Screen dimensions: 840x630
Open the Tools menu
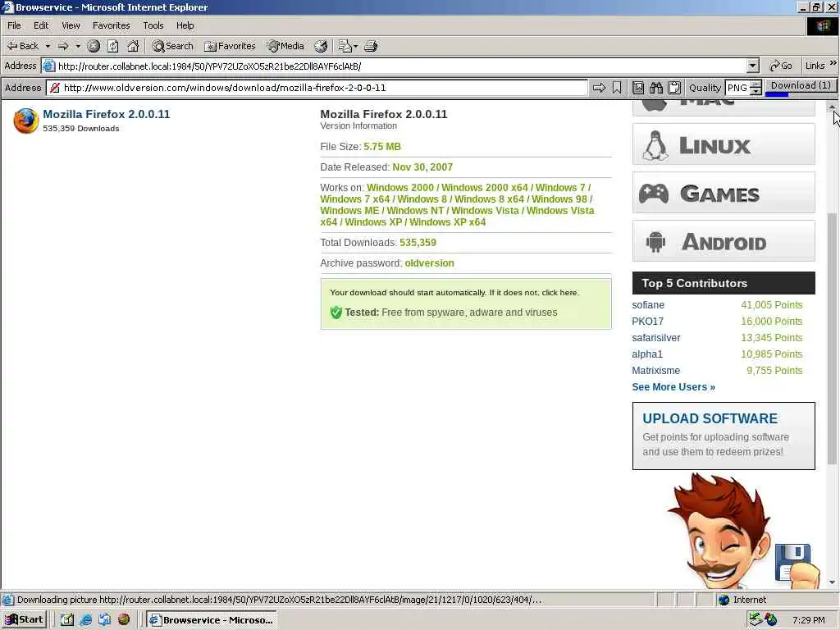(153, 25)
